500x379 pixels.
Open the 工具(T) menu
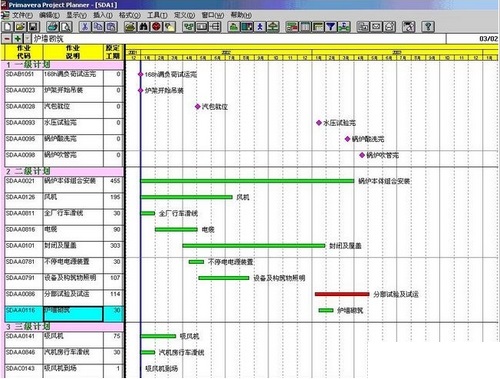(x=157, y=15)
